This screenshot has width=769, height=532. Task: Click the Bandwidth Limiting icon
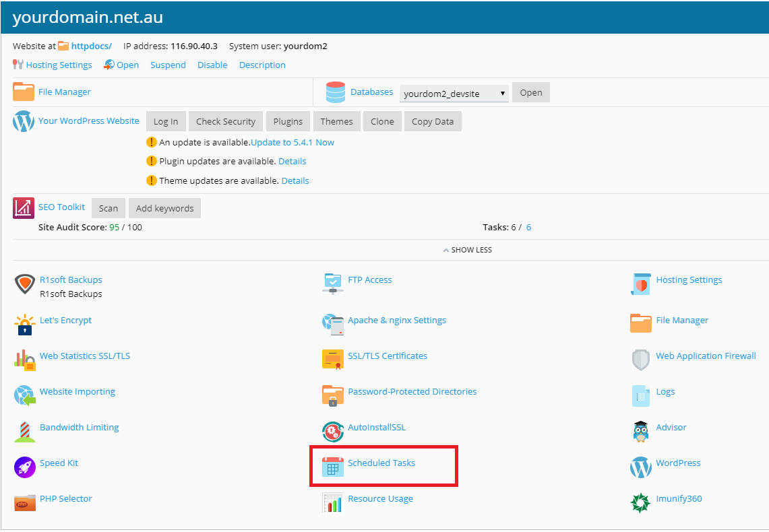[x=24, y=432]
